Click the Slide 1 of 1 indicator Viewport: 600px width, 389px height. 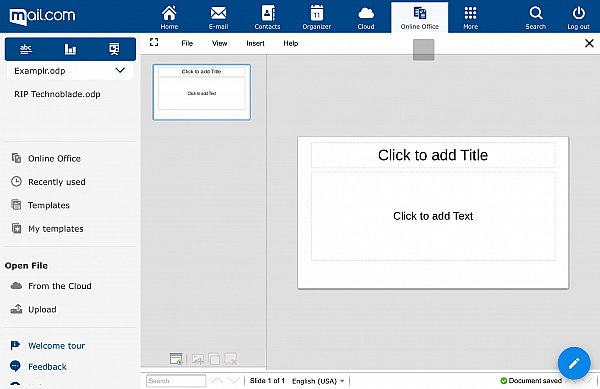tap(267, 381)
